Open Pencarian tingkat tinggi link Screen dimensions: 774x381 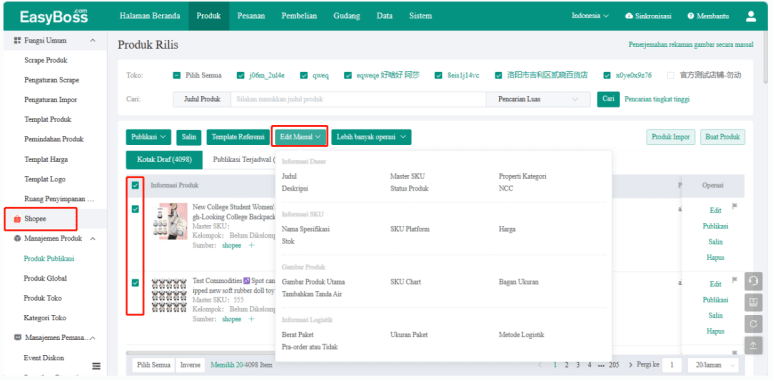tap(657, 99)
